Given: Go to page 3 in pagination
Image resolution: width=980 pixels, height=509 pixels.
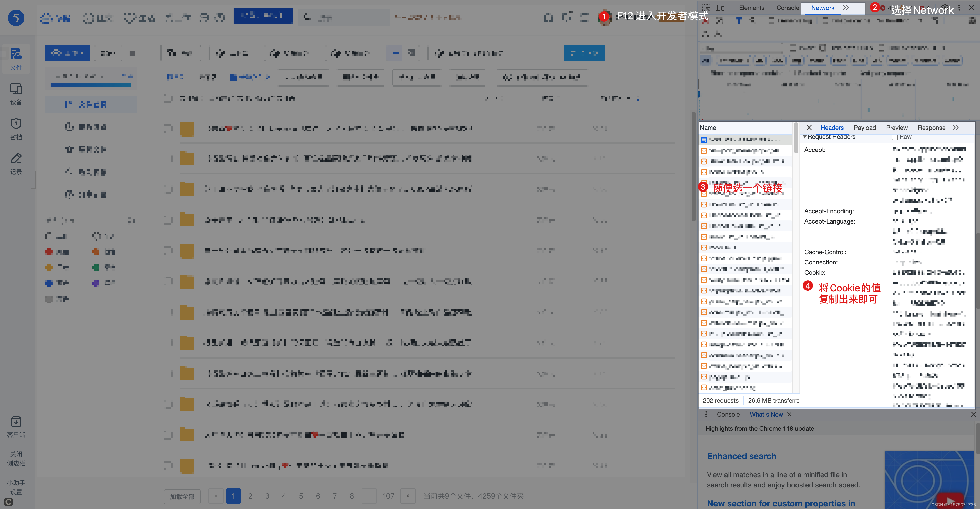Looking at the screenshot, I should [267, 496].
